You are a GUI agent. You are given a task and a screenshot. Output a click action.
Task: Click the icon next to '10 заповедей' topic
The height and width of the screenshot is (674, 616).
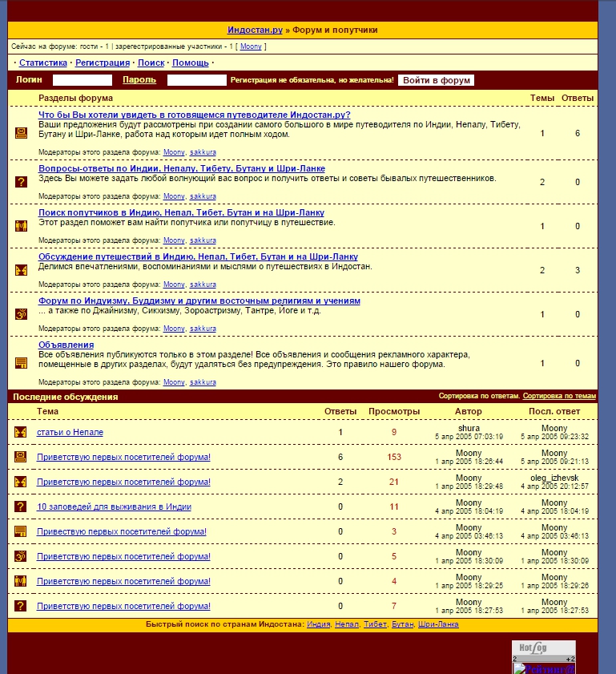click(21, 507)
